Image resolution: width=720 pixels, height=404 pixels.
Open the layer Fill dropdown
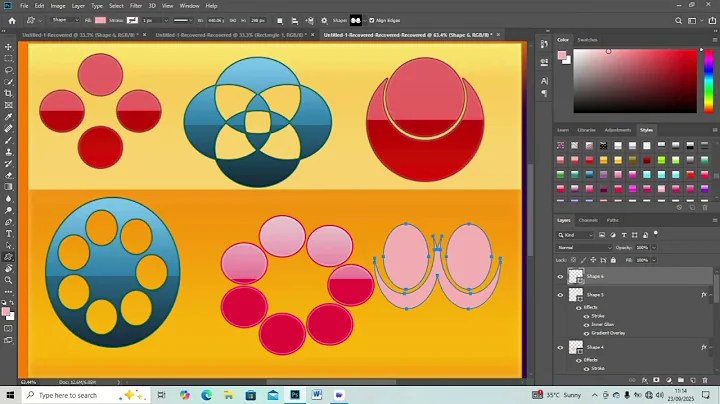click(654, 260)
